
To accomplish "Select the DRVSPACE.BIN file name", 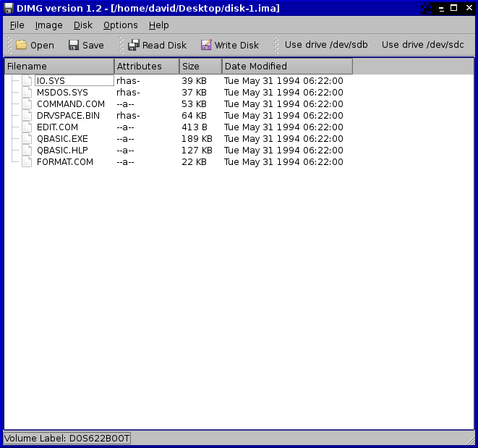I will 68,116.
